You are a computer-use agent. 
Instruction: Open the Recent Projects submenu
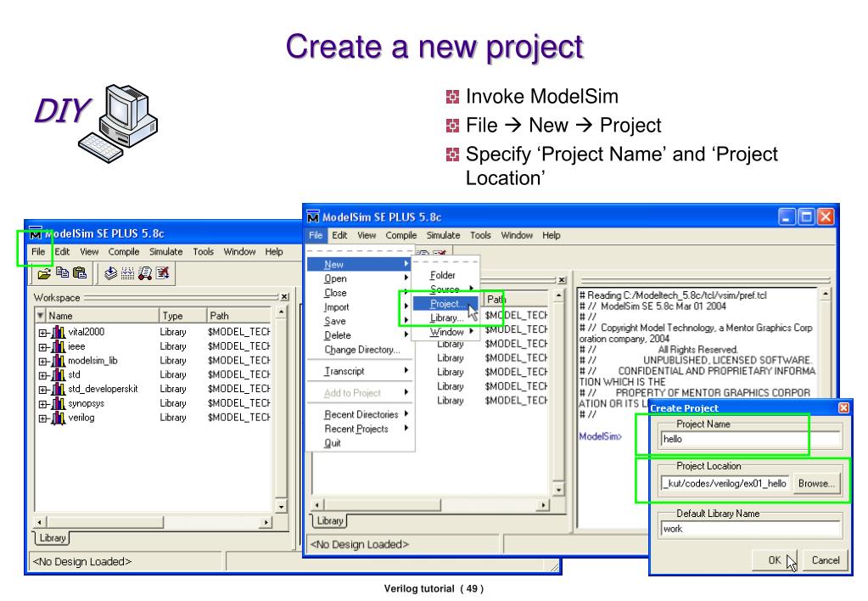pos(359,429)
